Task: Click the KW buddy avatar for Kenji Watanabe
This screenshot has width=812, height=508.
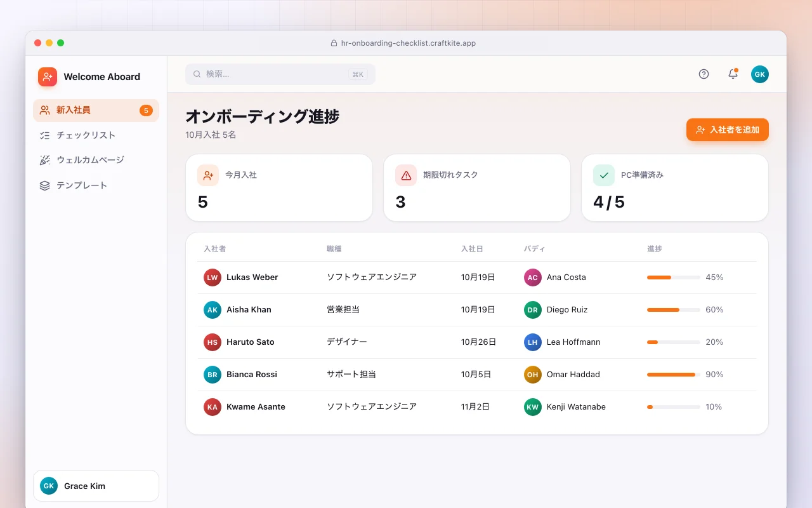Action: pyautogui.click(x=533, y=407)
